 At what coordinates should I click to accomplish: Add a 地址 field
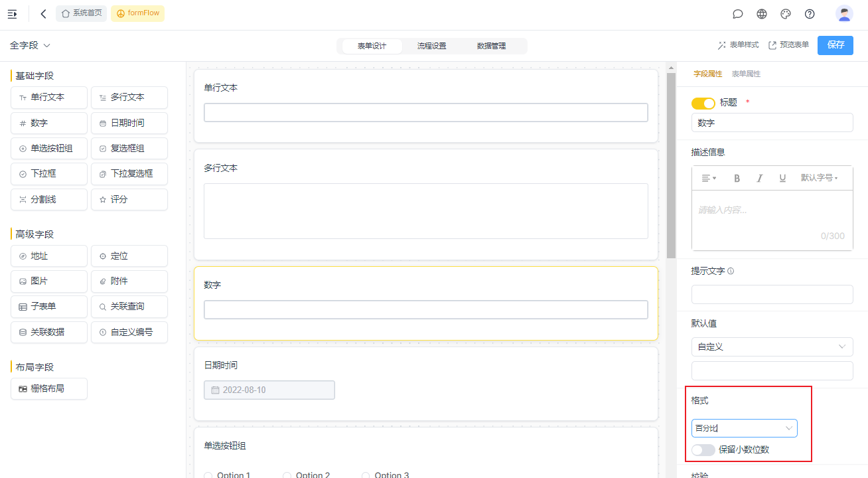49,256
